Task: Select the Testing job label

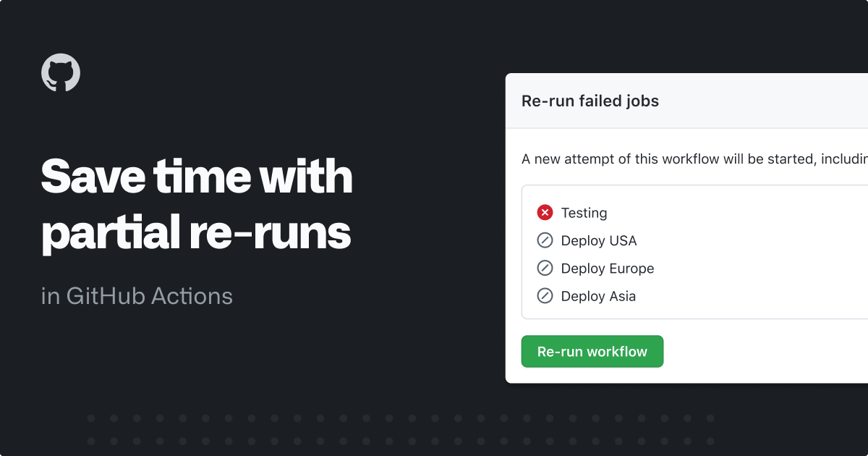Action: click(584, 213)
